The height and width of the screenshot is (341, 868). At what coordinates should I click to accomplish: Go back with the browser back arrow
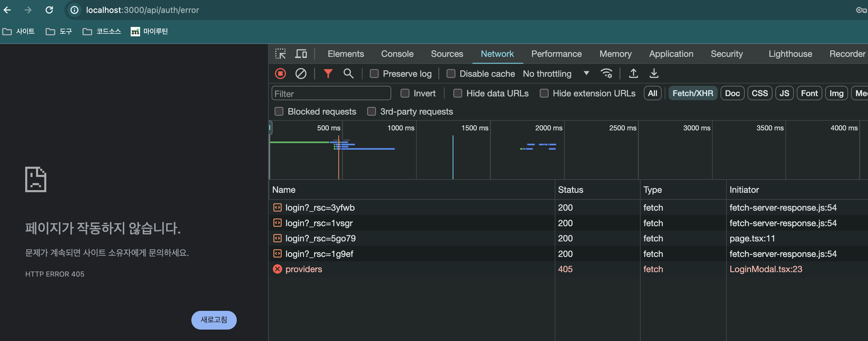7,10
